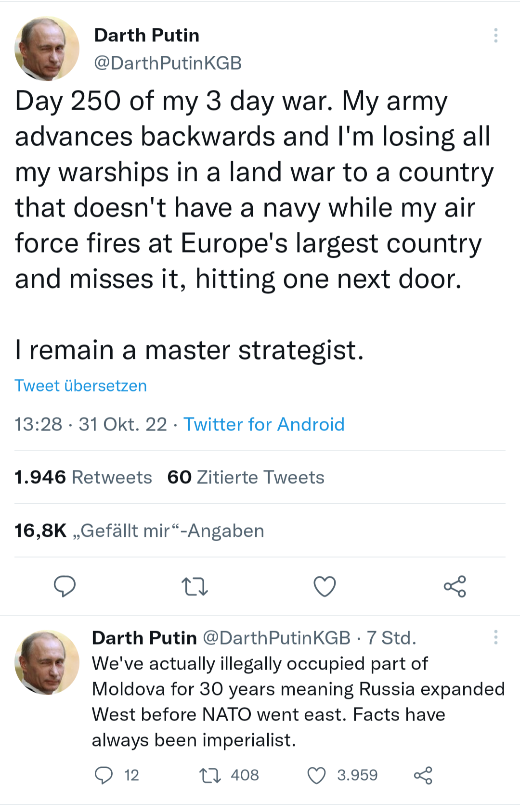Viewport: 520px width, 812px height.
Task: Reply to the main Day 250 tweet
Action: click(x=65, y=586)
